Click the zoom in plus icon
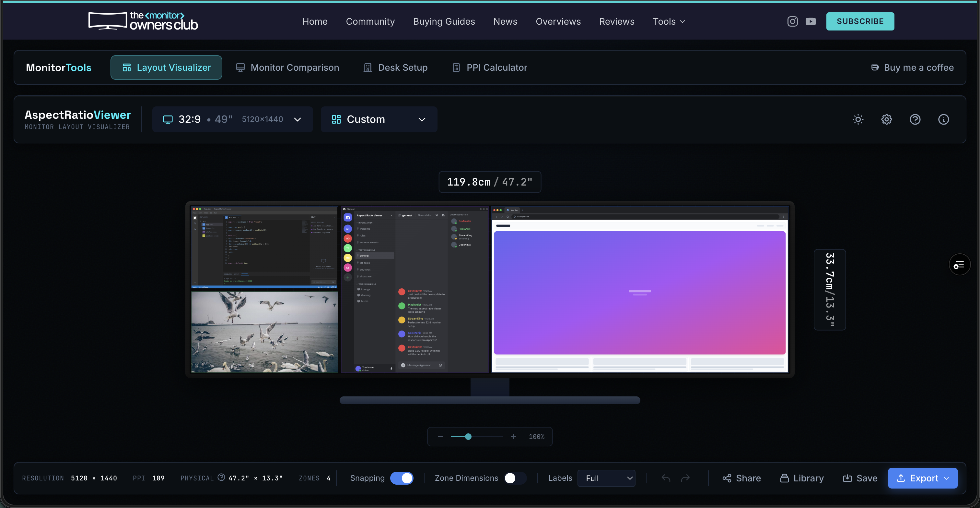 513,437
